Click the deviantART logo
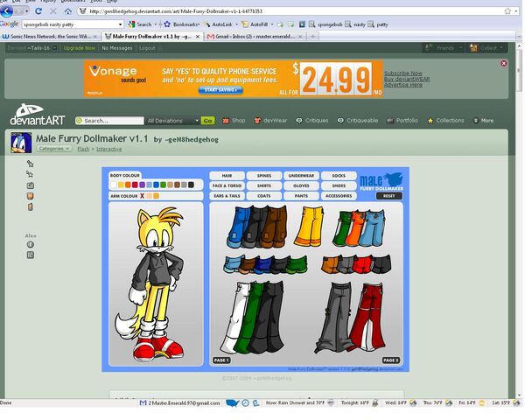Viewport: 525px width, 420px height. click(37, 115)
